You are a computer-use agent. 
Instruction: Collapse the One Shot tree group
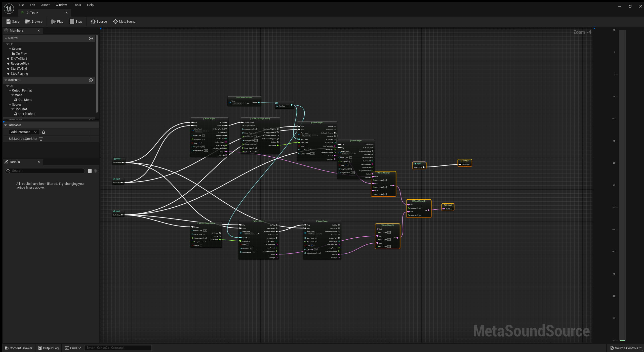click(13, 109)
